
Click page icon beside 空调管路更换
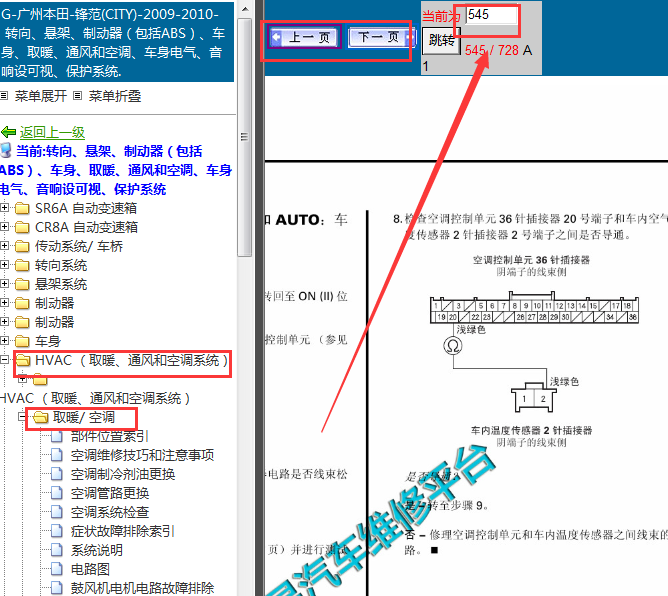pos(57,493)
